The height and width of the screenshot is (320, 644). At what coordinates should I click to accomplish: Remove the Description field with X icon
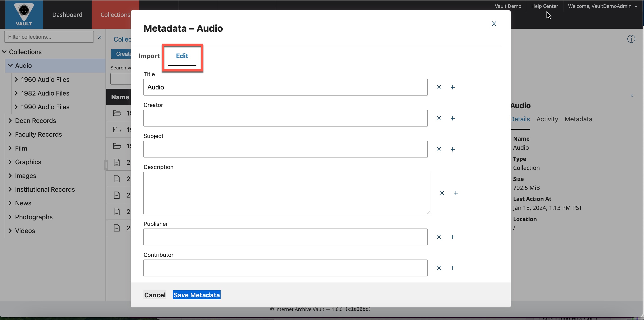click(x=442, y=193)
